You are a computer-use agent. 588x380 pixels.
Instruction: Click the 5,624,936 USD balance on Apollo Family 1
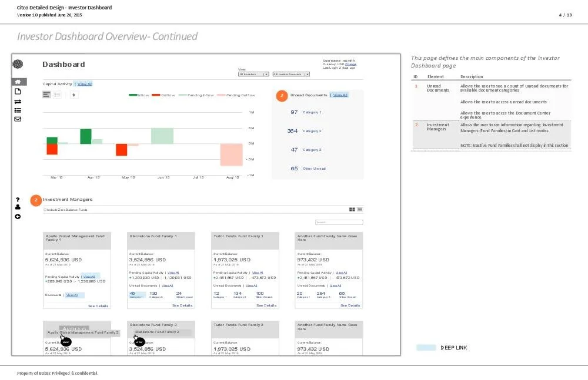[x=64, y=260]
